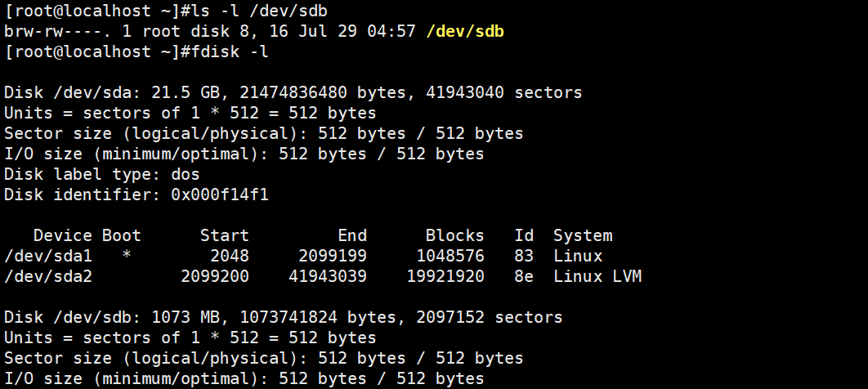Click the 'System' column header
Viewport: 868px width, 389px height.
click(583, 235)
